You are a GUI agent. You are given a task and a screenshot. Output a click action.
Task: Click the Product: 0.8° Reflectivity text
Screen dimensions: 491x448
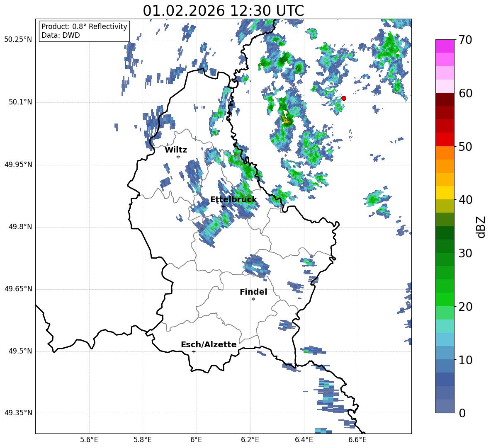pos(84,26)
